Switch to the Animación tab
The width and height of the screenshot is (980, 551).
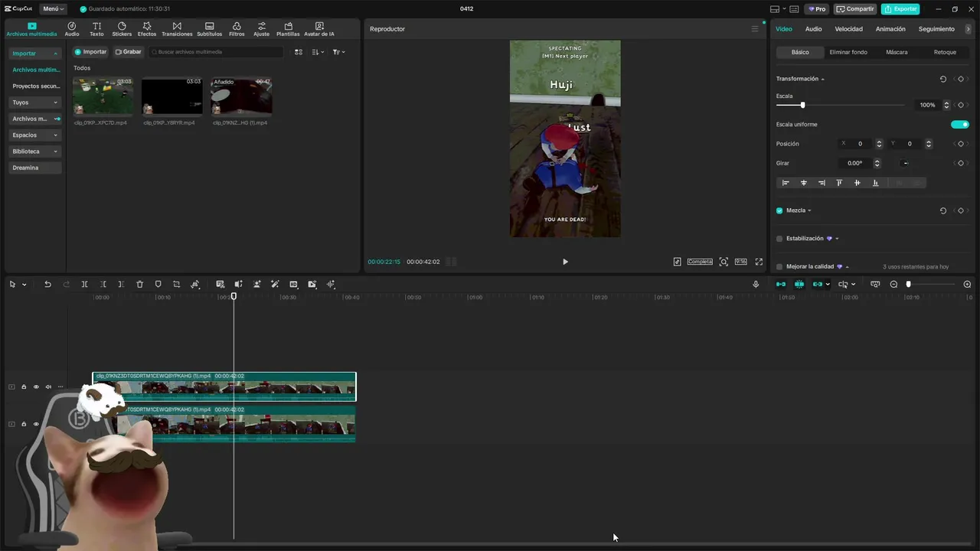pyautogui.click(x=890, y=29)
